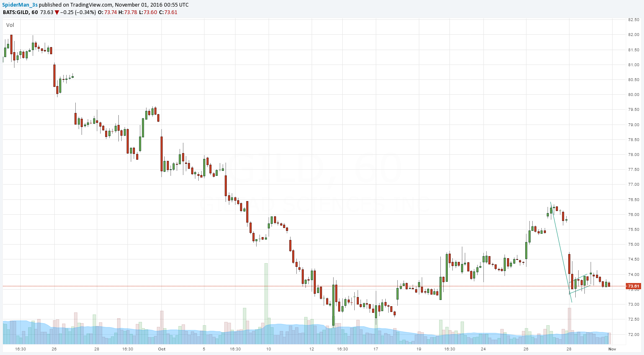Click the 76.00 price axis label
This screenshot has height=355, width=644.
click(x=633, y=215)
